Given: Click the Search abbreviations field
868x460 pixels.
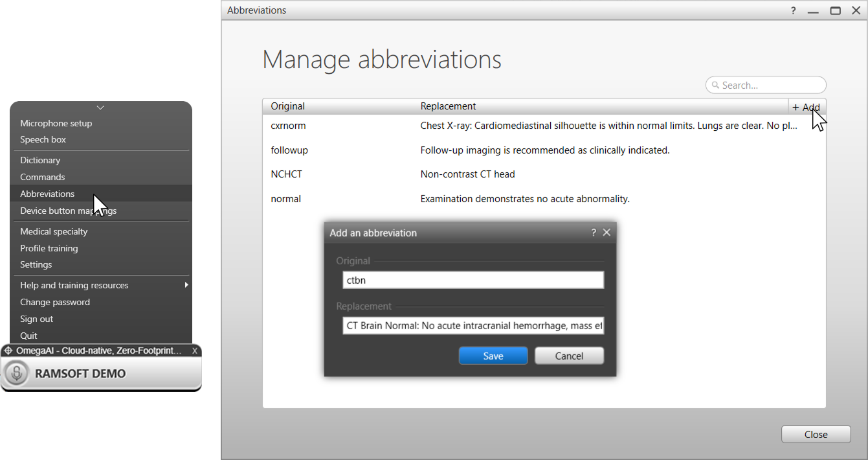Looking at the screenshot, I should 766,85.
